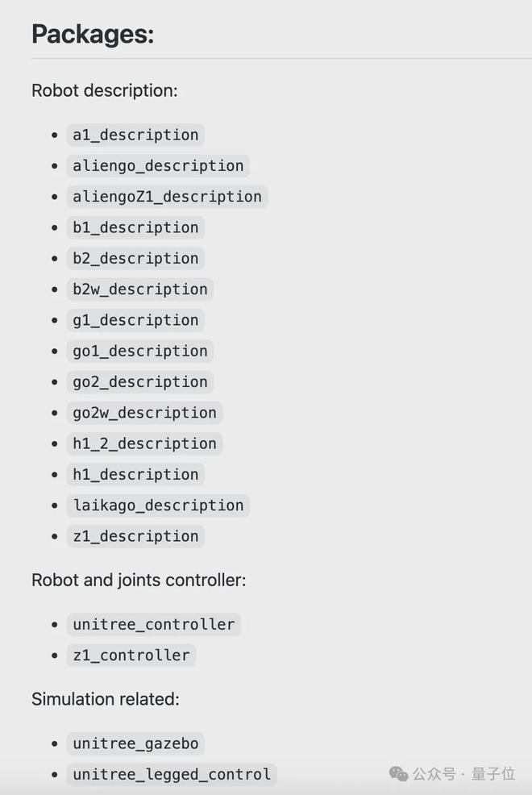Click the Packages: section heading
The height and width of the screenshot is (795, 532).
(x=93, y=35)
